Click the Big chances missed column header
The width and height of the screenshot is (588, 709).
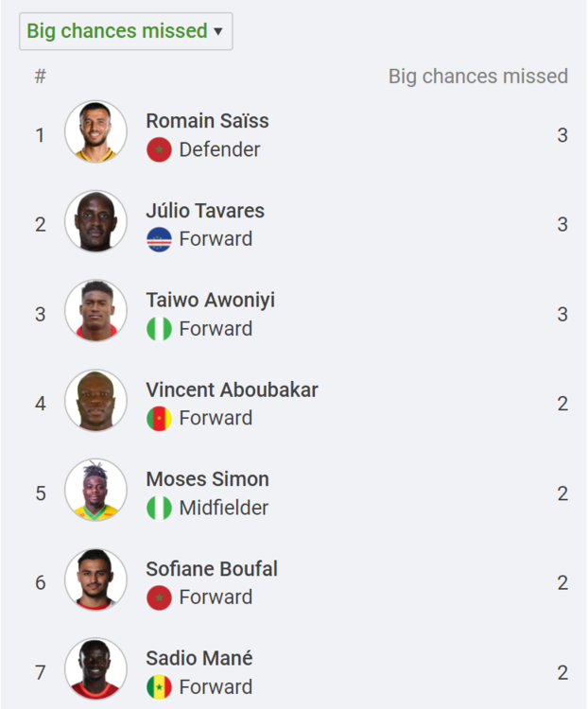tap(477, 77)
